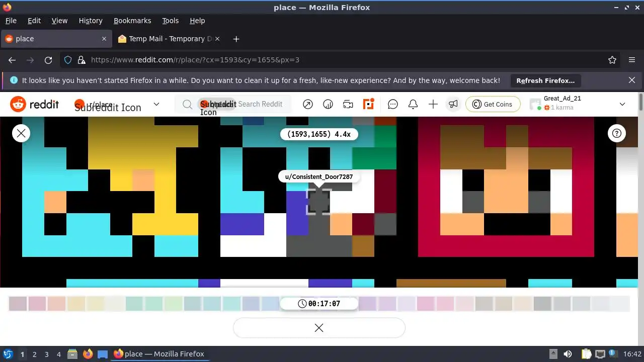Open the taskbar start menu icon
The height and width of the screenshot is (362, 644).
8,354
